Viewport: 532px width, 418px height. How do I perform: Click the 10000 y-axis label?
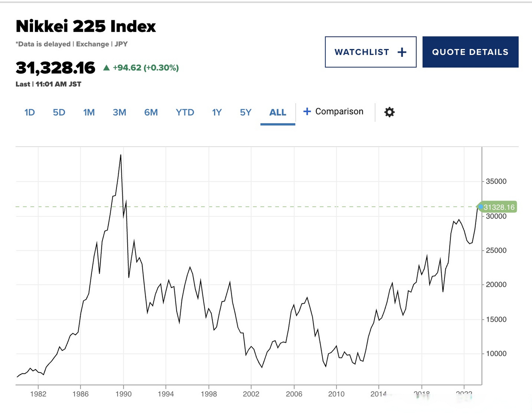496,353
